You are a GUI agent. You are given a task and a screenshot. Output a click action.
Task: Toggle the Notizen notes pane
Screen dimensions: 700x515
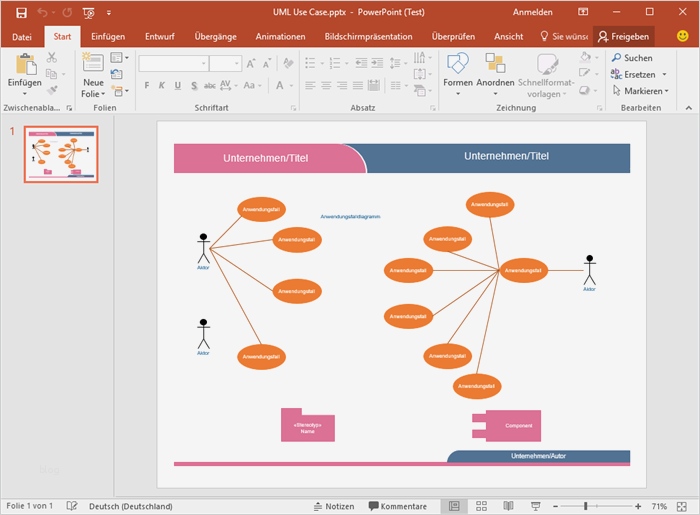point(333,507)
